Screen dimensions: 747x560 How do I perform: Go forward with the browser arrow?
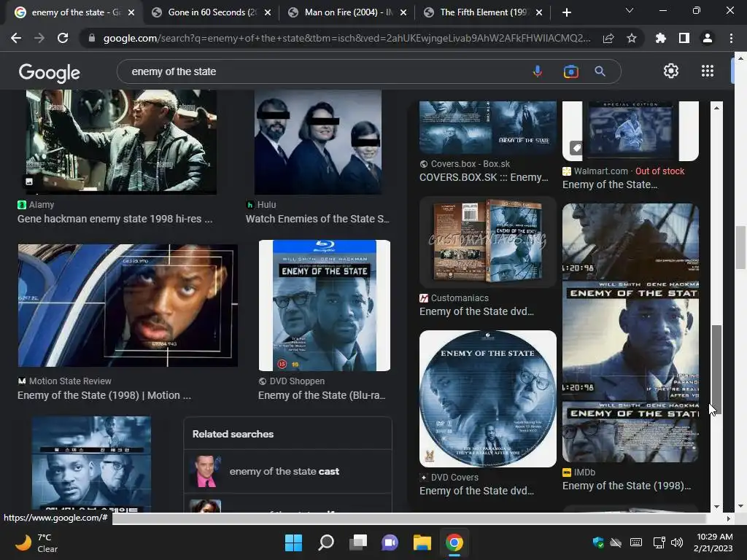coord(39,38)
